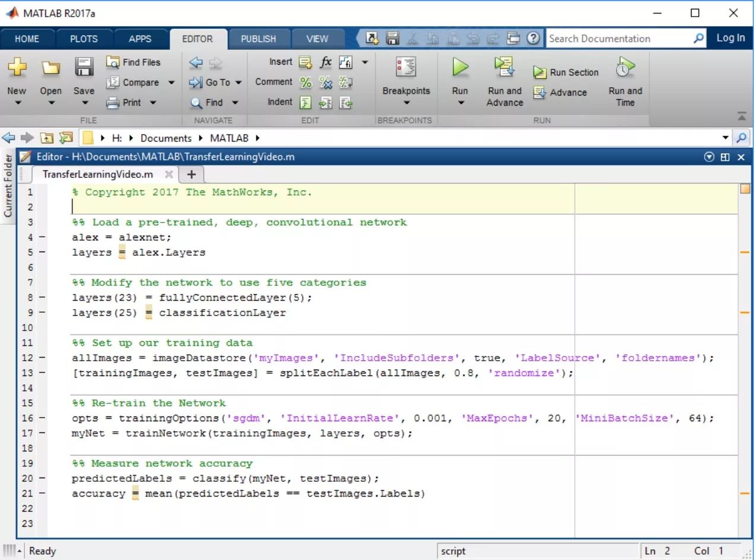Click Documents in the folder path

(166, 138)
